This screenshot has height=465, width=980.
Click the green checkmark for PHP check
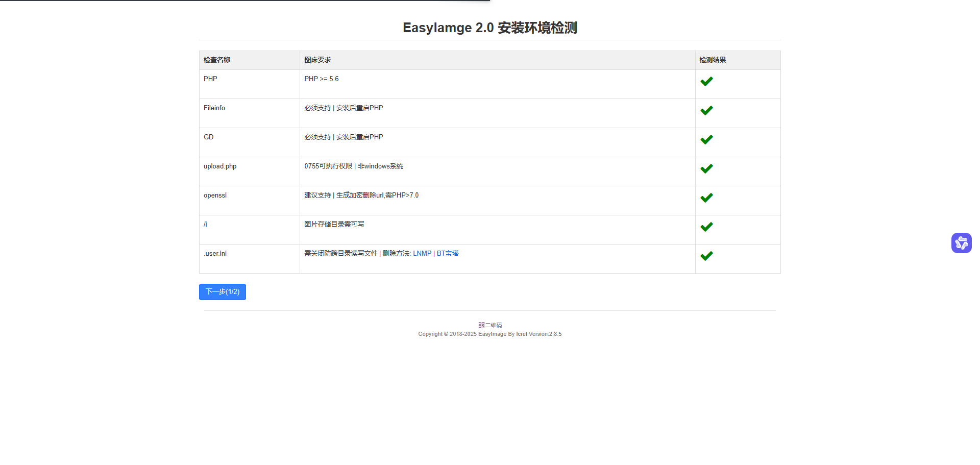pos(707,81)
